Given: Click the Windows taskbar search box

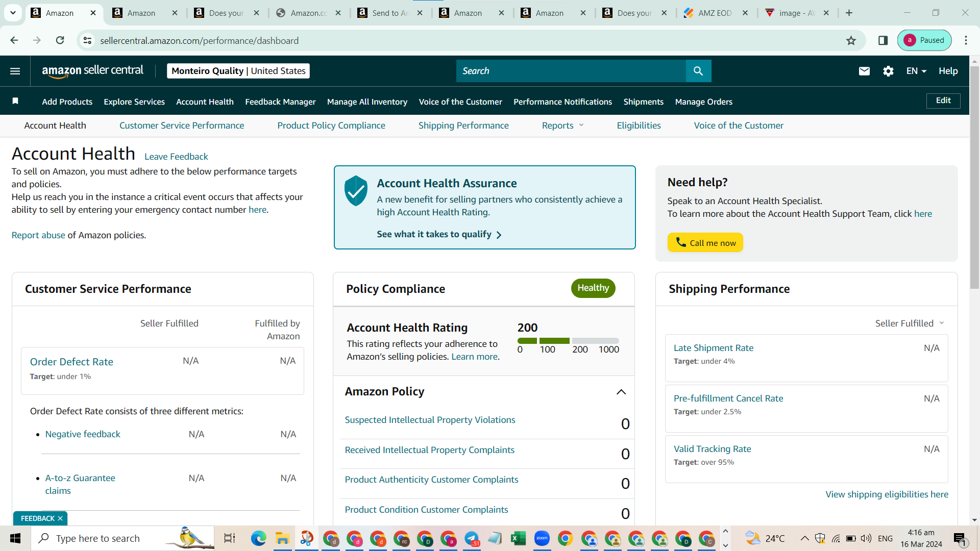Looking at the screenshot, I should point(122,538).
